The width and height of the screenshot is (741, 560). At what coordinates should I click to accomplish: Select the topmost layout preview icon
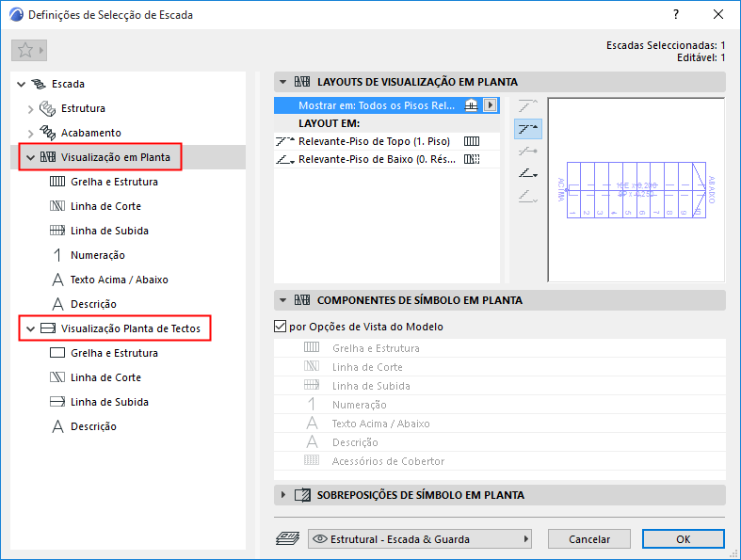point(528,105)
